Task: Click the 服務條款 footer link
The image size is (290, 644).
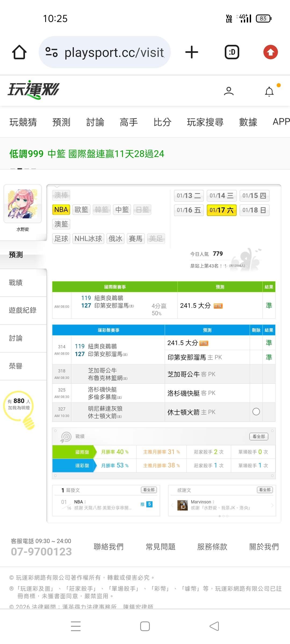Action: [x=212, y=547]
